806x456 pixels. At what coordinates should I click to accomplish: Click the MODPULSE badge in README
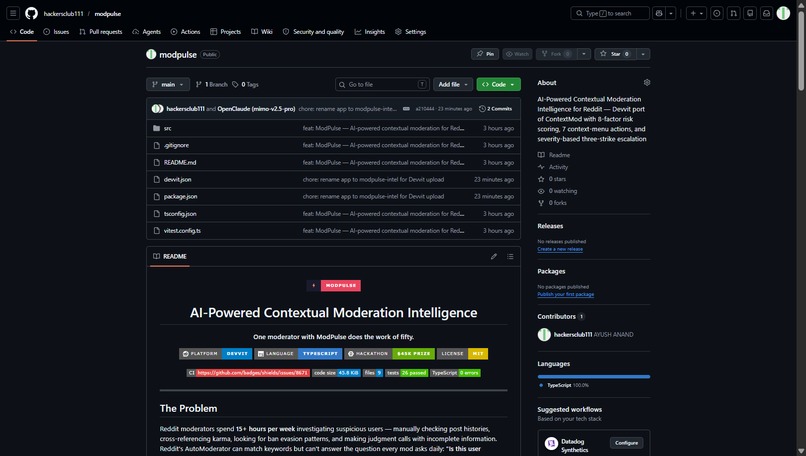tap(334, 285)
